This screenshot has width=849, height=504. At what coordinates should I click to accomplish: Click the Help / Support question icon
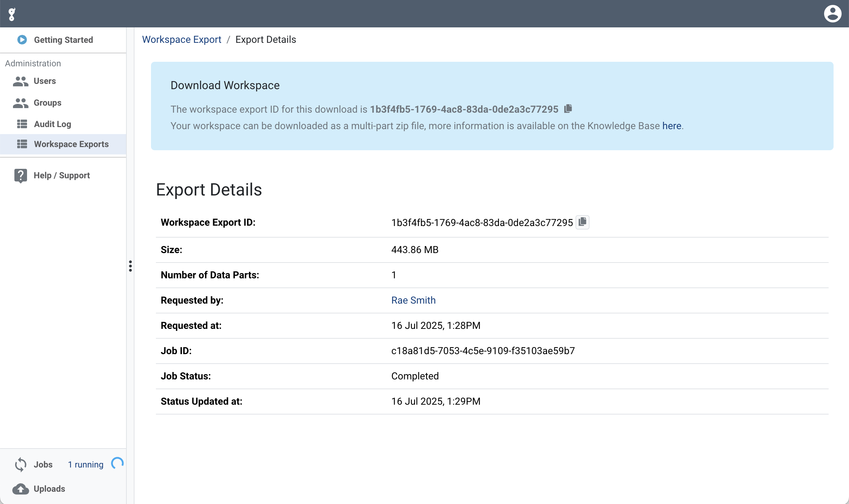point(20,175)
